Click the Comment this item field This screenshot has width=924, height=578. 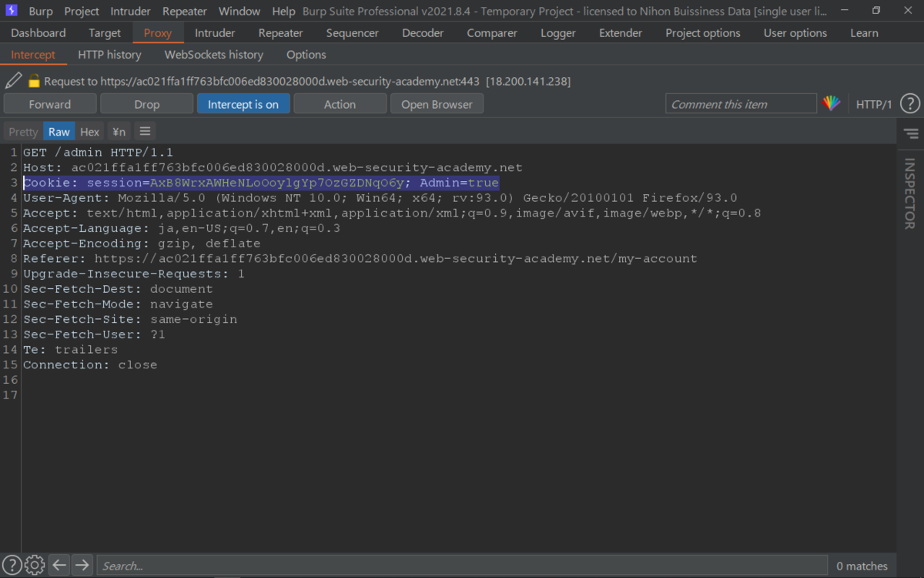(741, 104)
